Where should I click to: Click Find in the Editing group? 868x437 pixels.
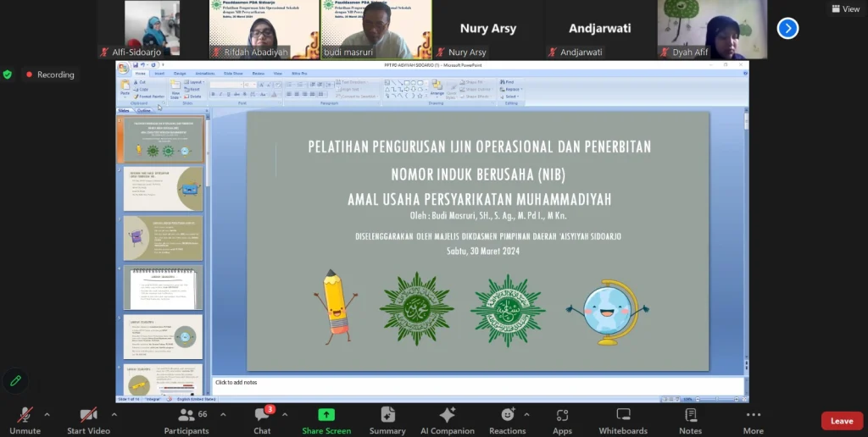(x=507, y=82)
